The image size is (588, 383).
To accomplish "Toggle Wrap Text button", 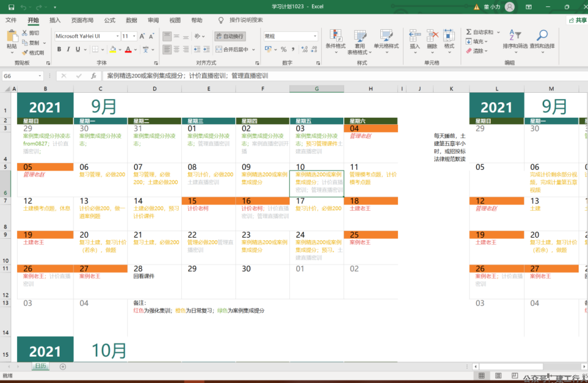I will click(x=230, y=36).
